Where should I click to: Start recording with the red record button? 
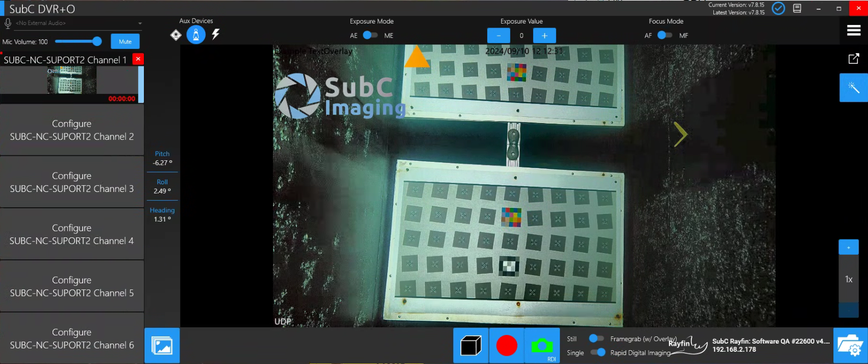tap(506, 346)
